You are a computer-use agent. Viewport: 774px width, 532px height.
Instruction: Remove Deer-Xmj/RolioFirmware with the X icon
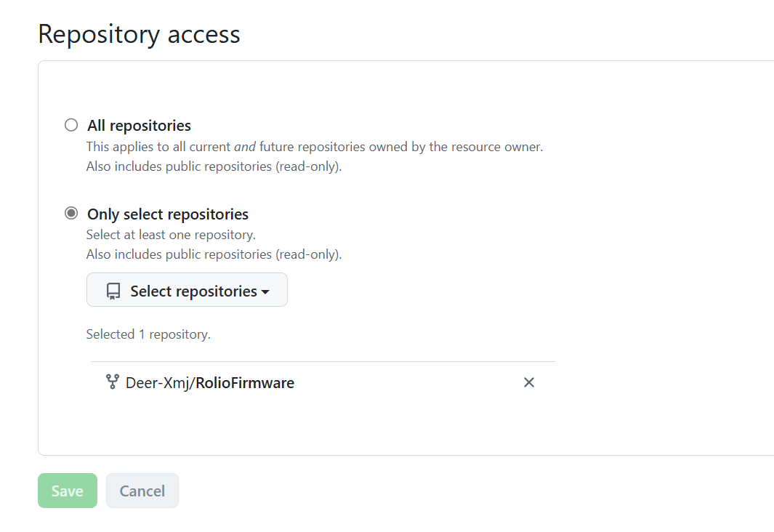[529, 382]
